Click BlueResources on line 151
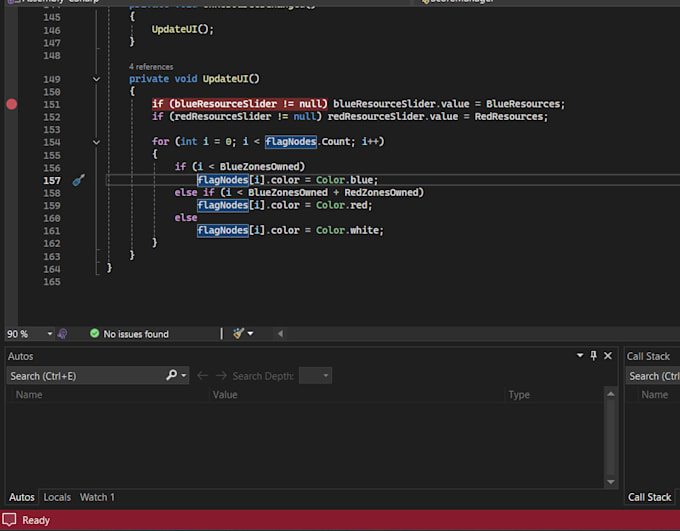The width and height of the screenshot is (680, 531). point(523,104)
